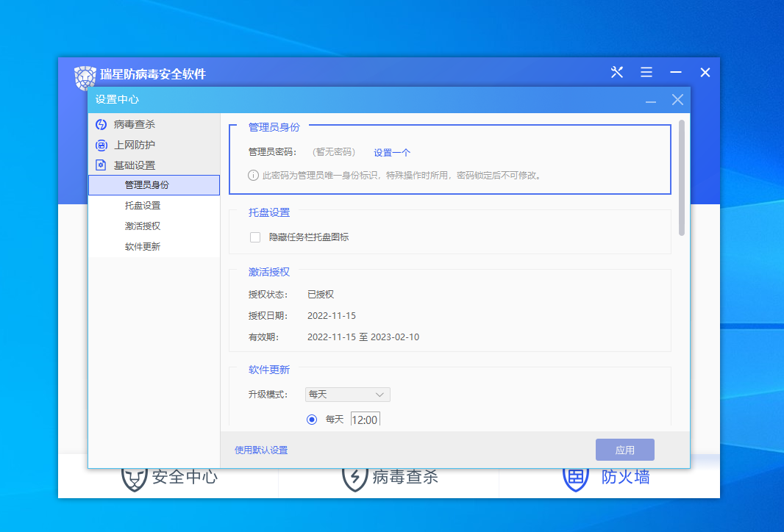Minimize the main Rising antivirus window
This screenshot has height=532, width=784.
tap(676, 73)
